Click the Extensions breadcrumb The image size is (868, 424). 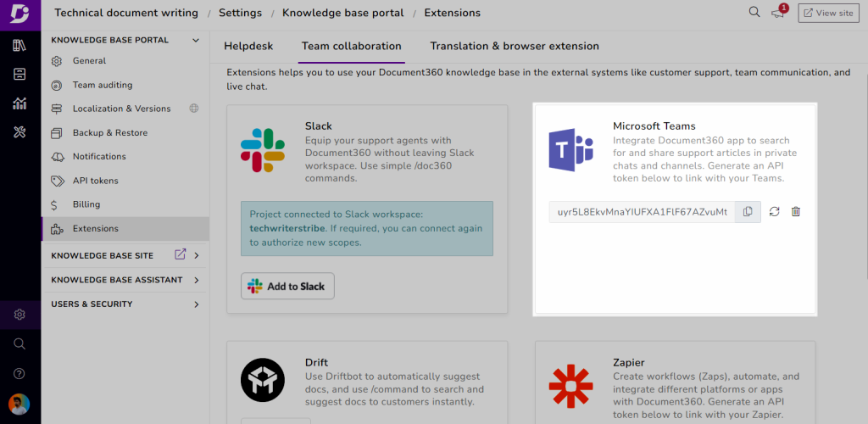453,13
